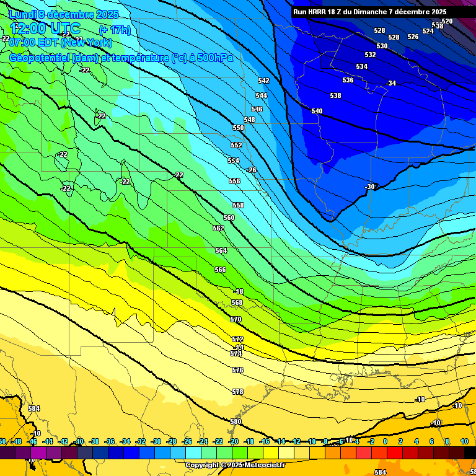Click the 12:00 UTC time label

(45, 29)
